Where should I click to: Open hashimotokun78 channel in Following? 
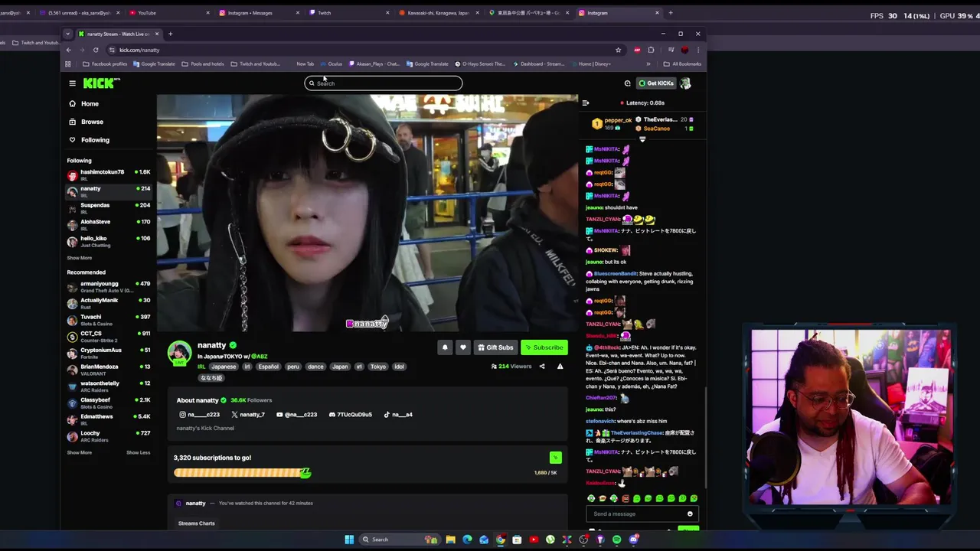point(109,174)
